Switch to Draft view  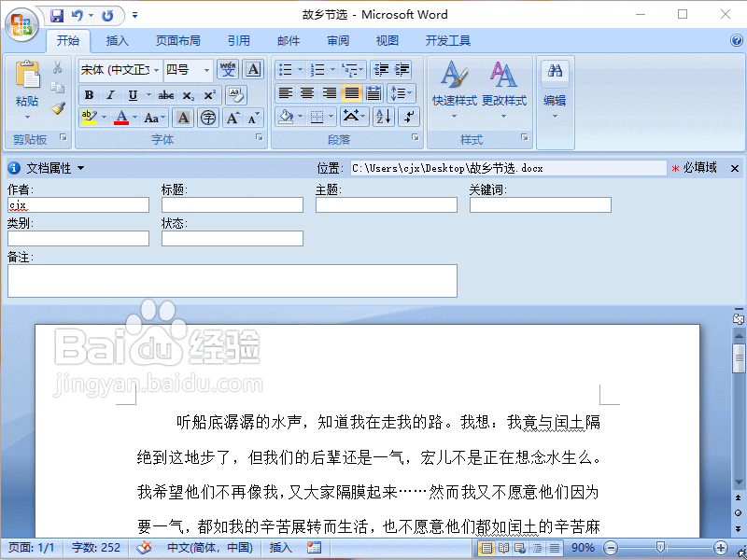point(554,548)
